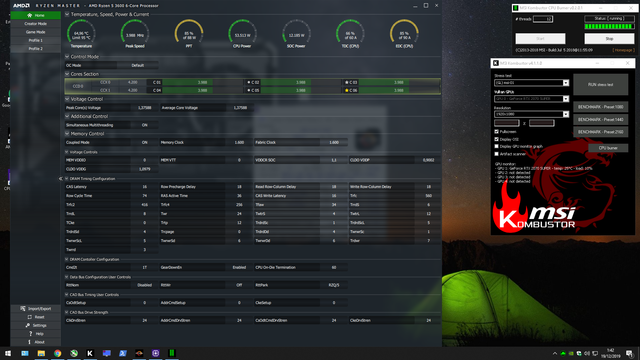This screenshot has width=640, height=360.
Task: Click the custom resolution width field
Action: tap(507, 123)
